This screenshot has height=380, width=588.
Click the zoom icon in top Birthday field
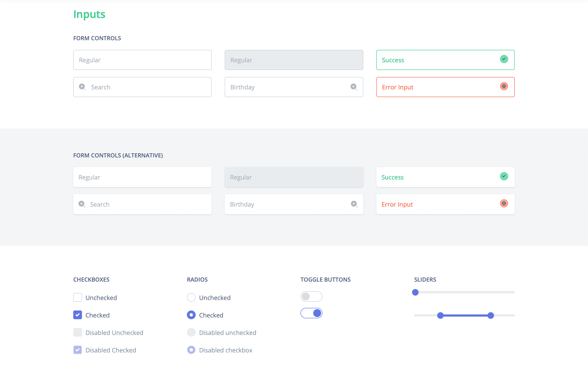354,87
